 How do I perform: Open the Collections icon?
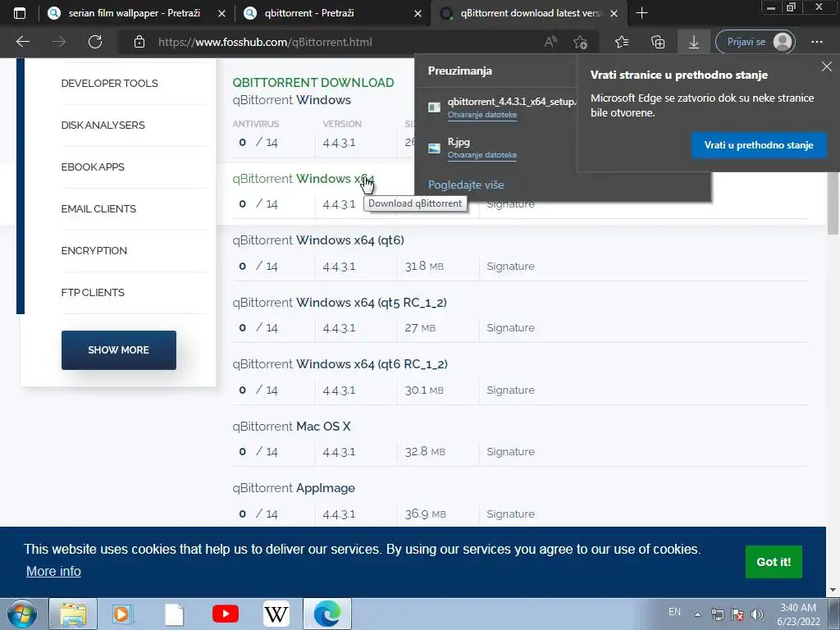coord(658,42)
